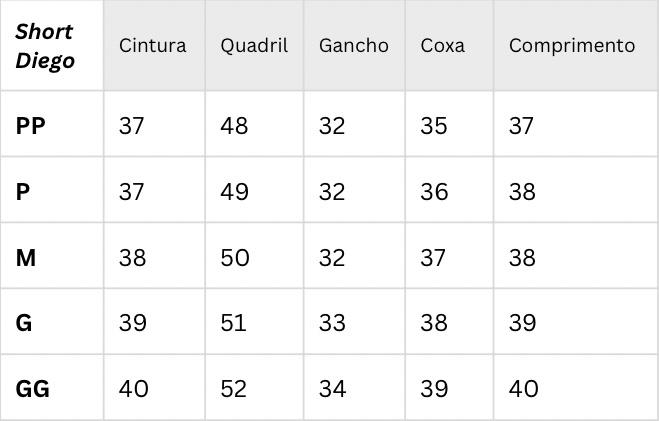Select Quadril value 51 for G

coord(233,323)
